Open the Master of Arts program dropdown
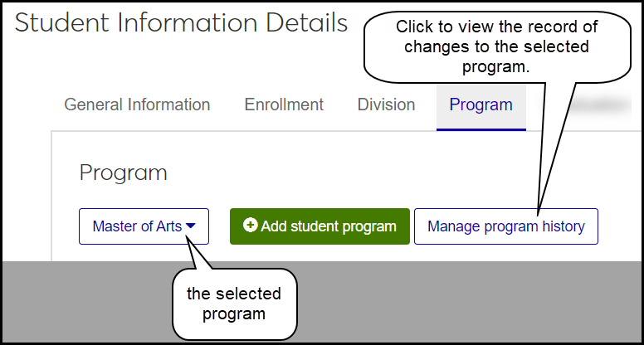 [x=144, y=226]
